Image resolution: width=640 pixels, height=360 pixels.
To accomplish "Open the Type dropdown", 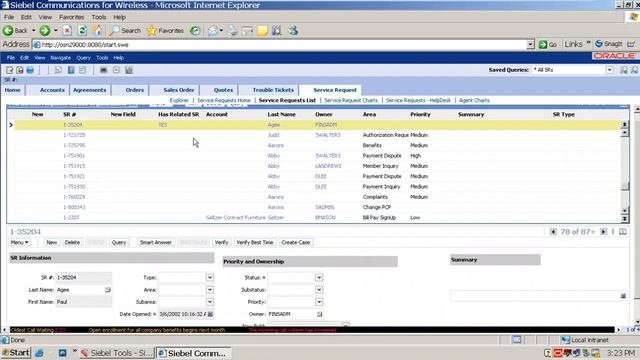I will [209, 277].
